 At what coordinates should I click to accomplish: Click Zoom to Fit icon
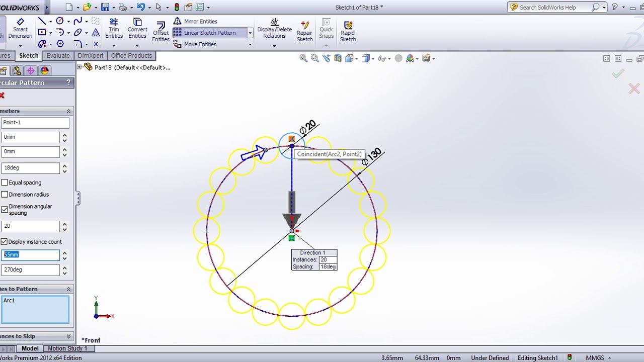303,58
